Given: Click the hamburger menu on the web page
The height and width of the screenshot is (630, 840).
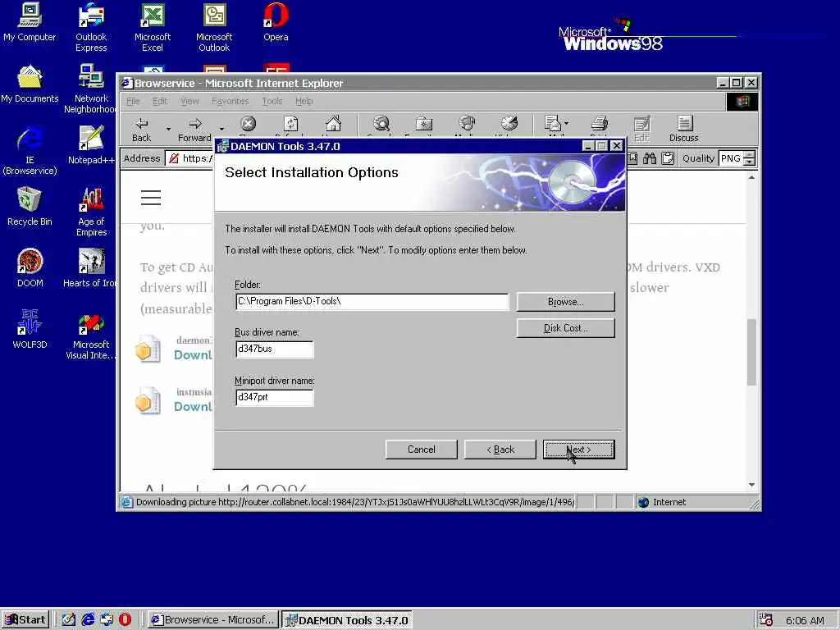Looking at the screenshot, I should (x=151, y=198).
